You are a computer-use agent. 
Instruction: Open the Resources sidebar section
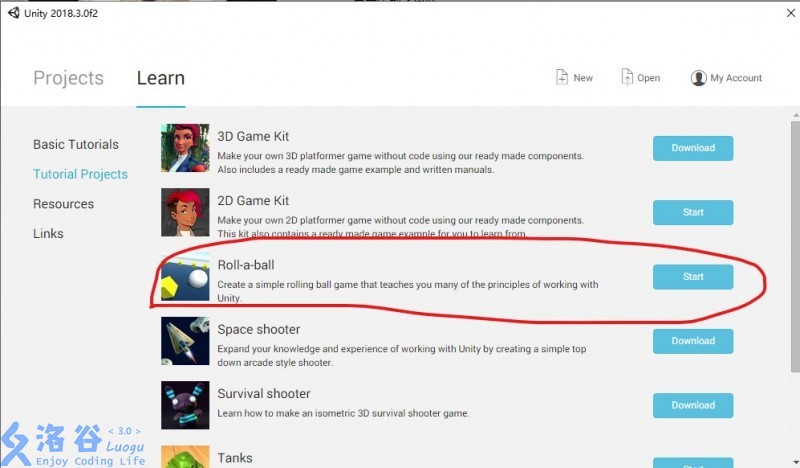pos(63,204)
